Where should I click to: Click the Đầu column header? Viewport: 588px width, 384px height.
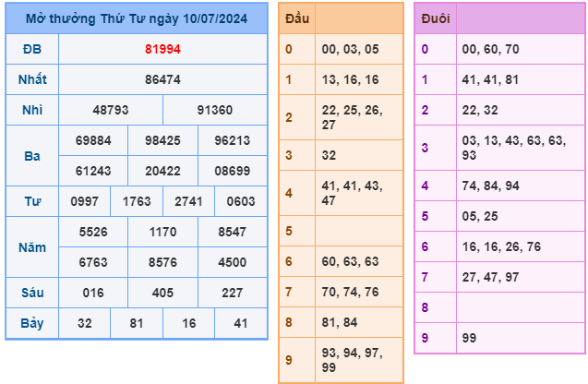[x=297, y=18]
